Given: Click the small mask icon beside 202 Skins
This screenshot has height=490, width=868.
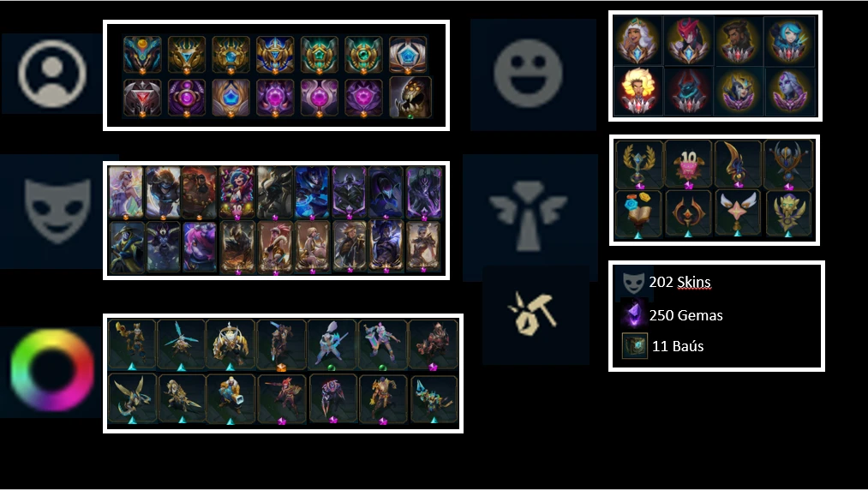Looking at the screenshot, I should pos(634,283).
